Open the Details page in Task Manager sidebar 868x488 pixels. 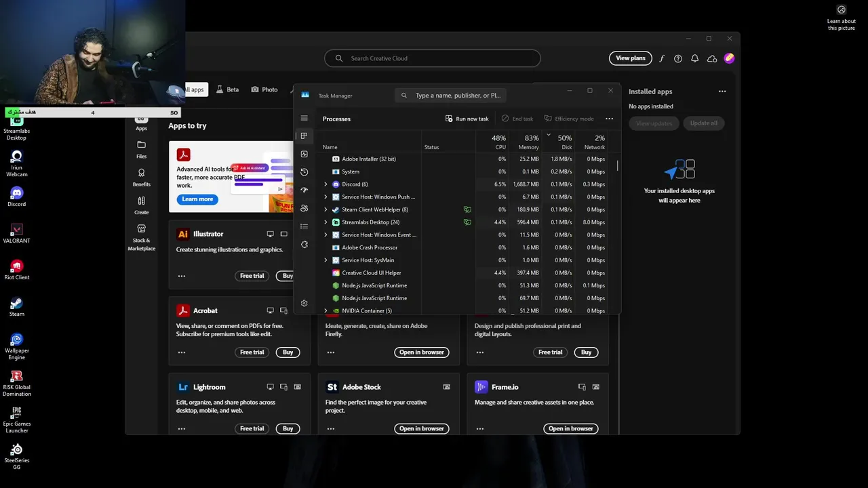[304, 226]
